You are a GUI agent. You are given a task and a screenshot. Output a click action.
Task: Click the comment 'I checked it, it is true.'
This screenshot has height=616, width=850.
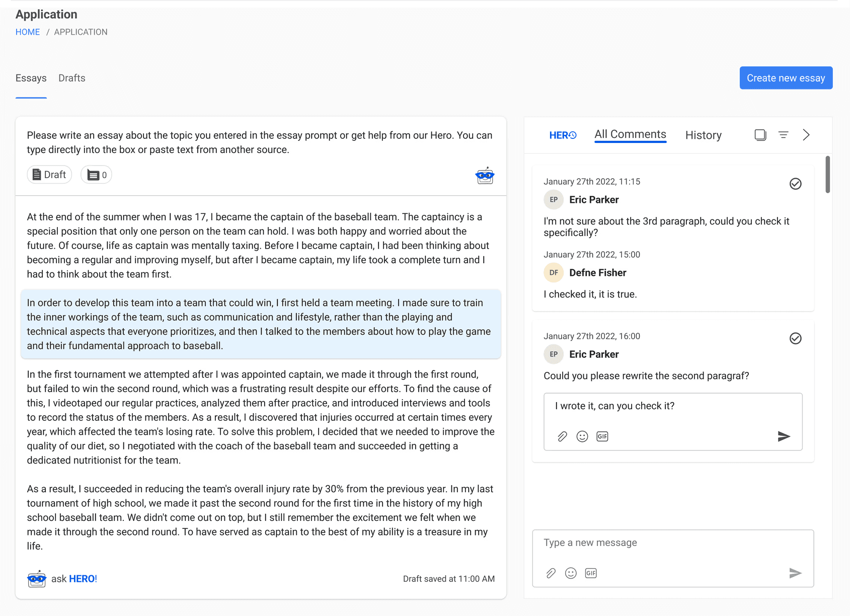click(590, 294)
